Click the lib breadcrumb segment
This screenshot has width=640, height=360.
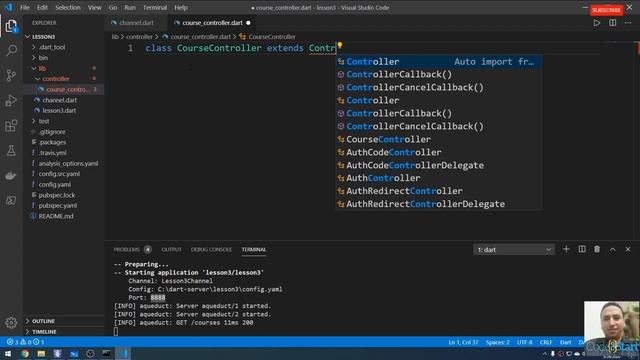click(115, 37)
